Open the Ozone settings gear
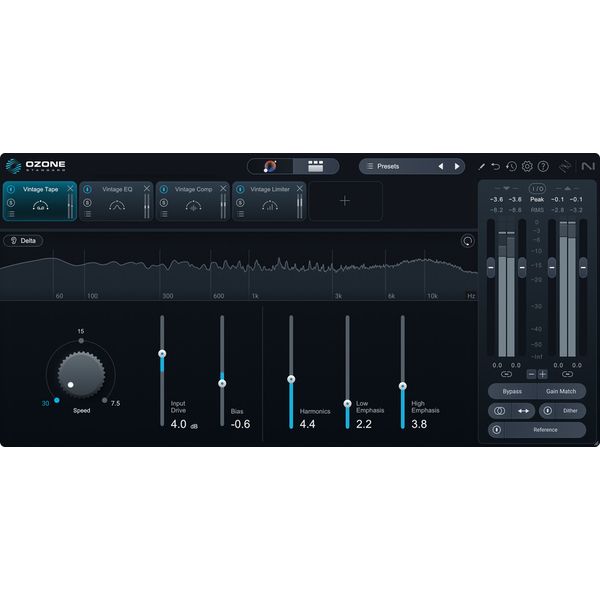 tap(527, 166)
